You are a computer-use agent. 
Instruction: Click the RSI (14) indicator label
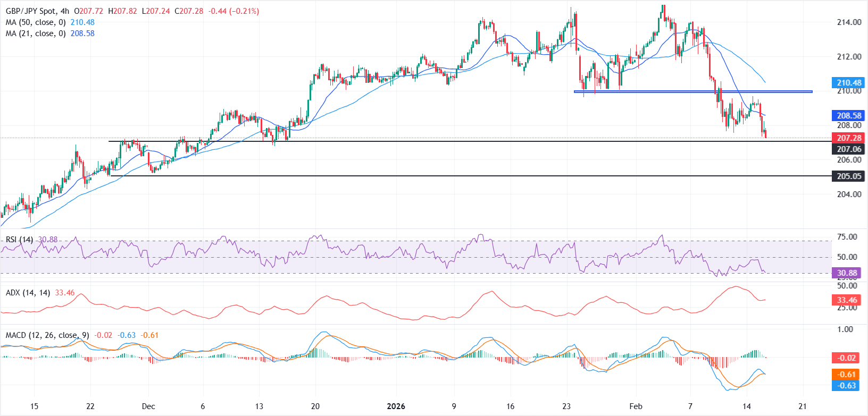point(19,240)
